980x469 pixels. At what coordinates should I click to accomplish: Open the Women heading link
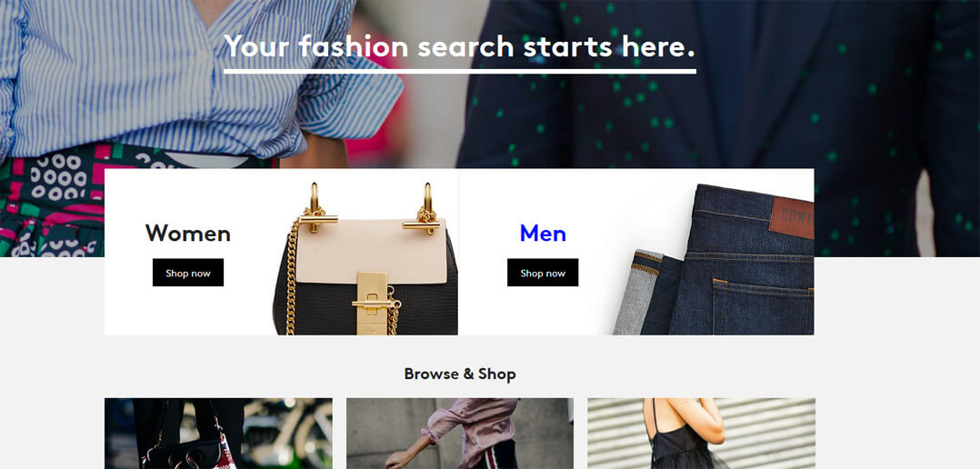188,234
